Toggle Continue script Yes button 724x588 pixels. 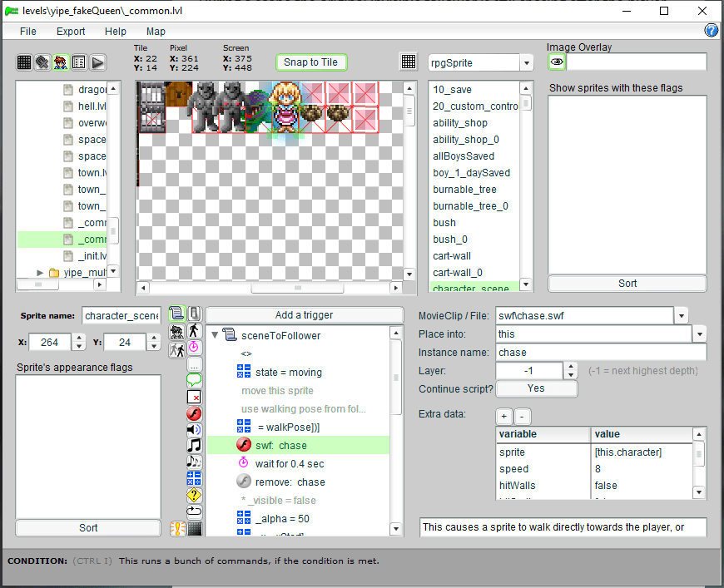[536, 388]
